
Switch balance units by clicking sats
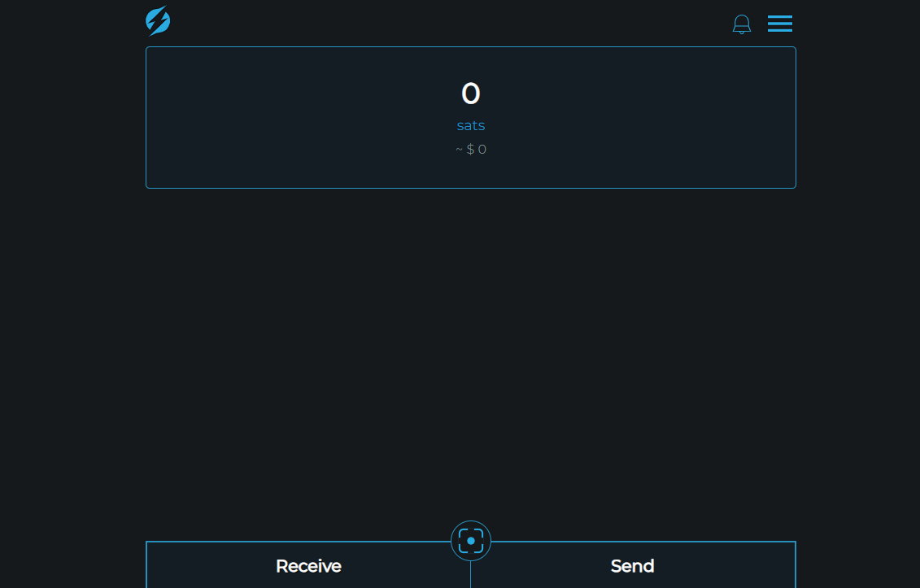point(471,125)
